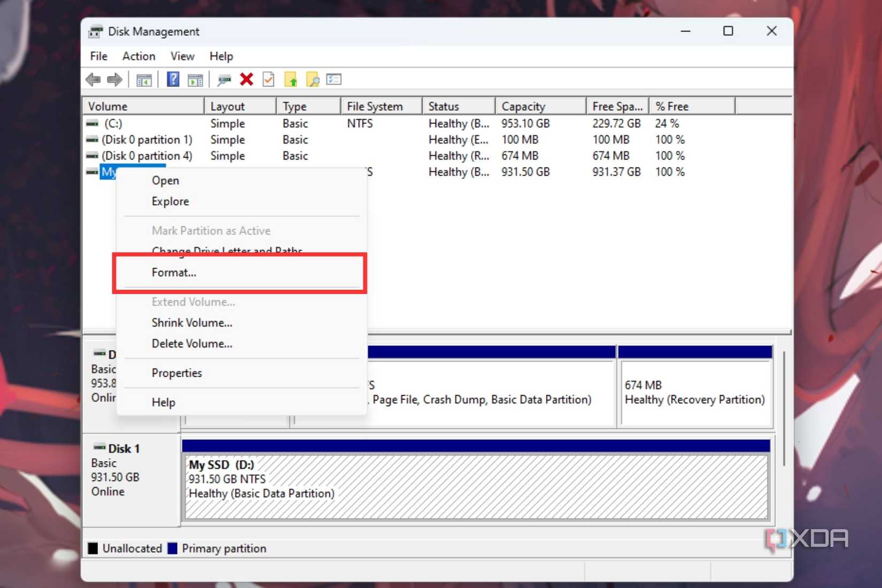Minimize the Disk Management window
Viewport: 882px width, 588px height.
tap(685, 31)
